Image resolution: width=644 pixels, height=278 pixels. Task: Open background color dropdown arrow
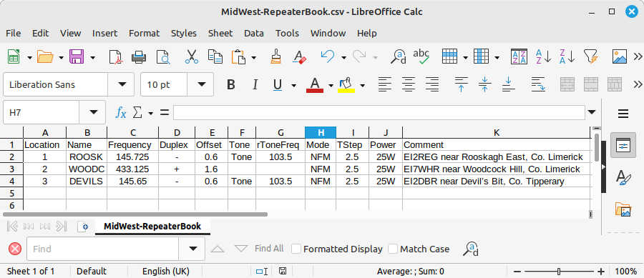[362, 85]
